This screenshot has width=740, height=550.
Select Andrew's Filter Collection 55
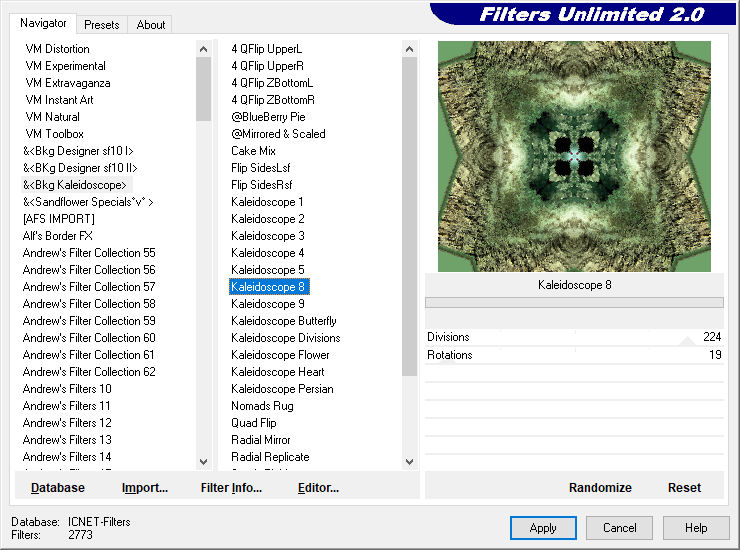point(89,253)
